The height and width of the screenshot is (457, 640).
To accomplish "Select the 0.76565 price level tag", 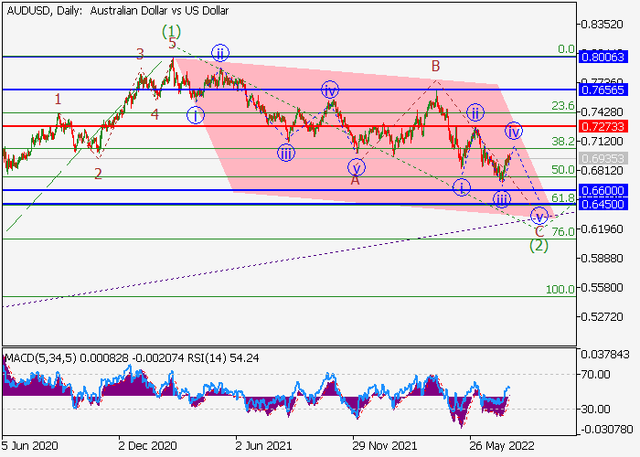I will (x=602, y=89).
